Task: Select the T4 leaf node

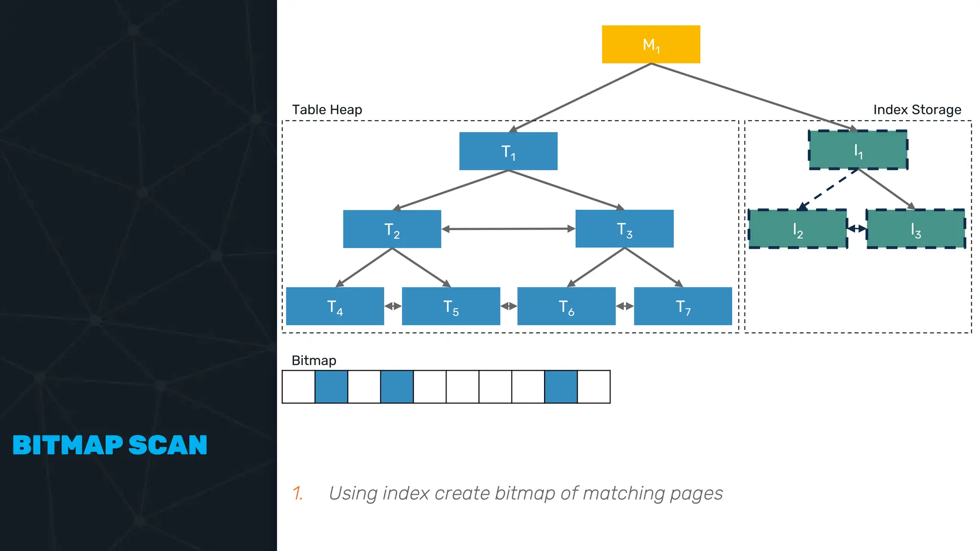Action: (335, 306)
